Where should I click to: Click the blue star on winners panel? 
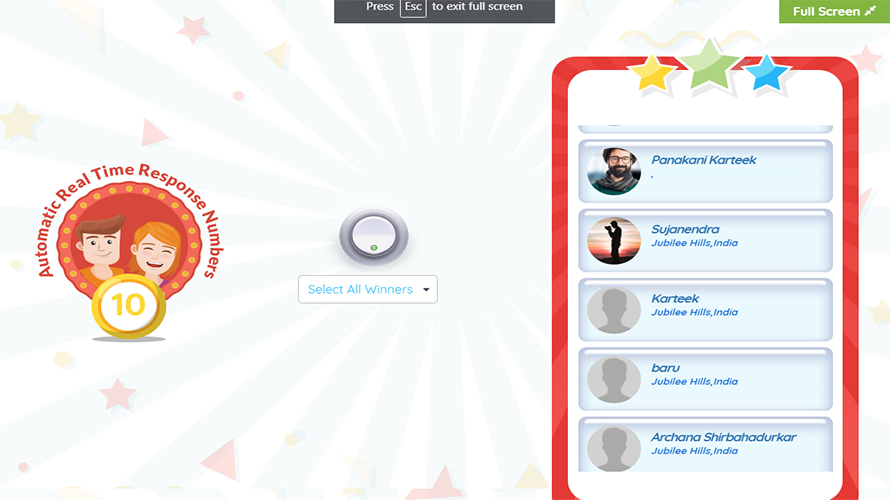click(x=766, y=73)
